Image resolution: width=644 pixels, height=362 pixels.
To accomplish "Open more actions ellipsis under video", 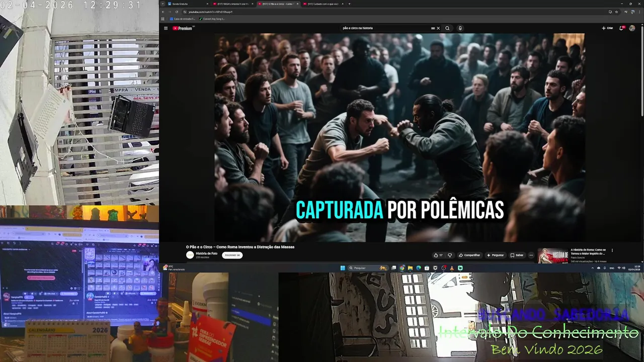I will (531, 255).
